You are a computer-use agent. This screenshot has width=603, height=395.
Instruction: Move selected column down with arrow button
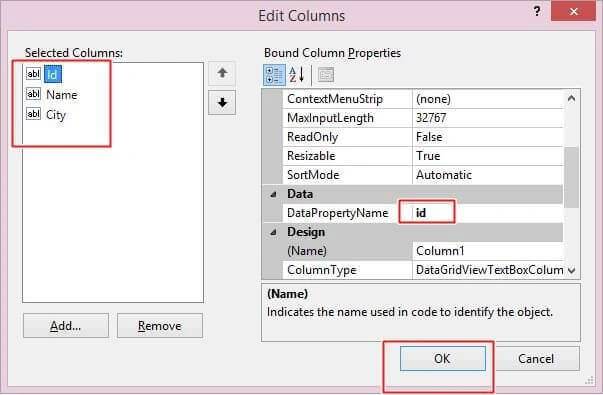[x=222, y=103]
